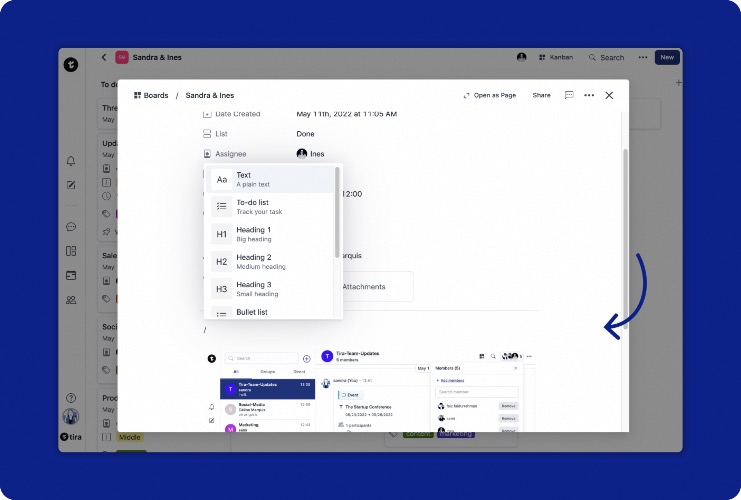Click the Tira logo at sidebar top

tap(71, 64)
